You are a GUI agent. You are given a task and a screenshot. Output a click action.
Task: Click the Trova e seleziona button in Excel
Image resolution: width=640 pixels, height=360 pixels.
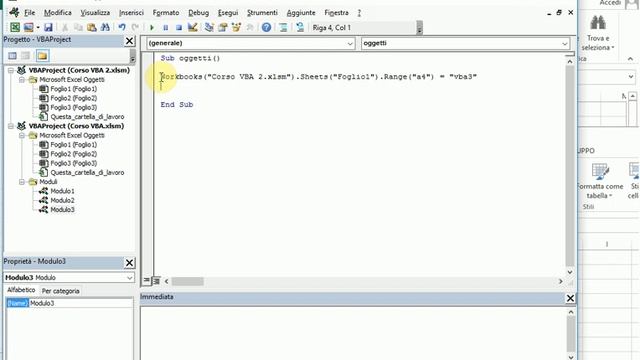tap(598, 33)
